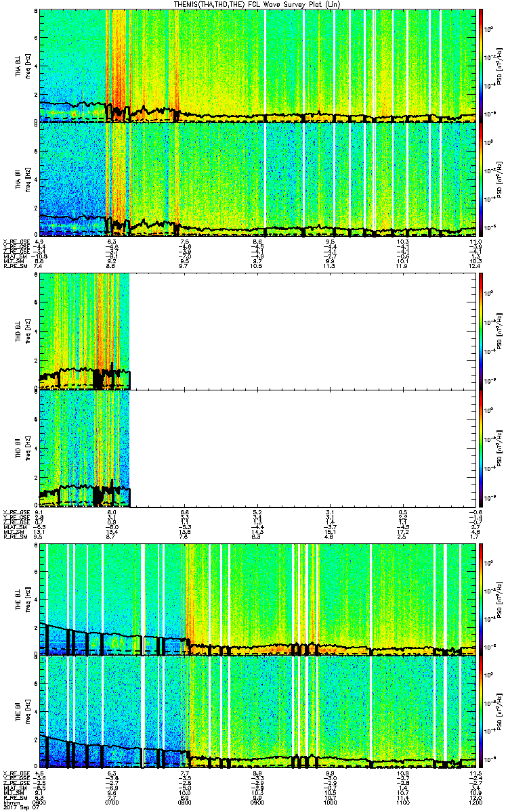508x812 pixels.
Task: Click the 0600 time tick label
Action: pyautogui.click(x=39, y=801)
